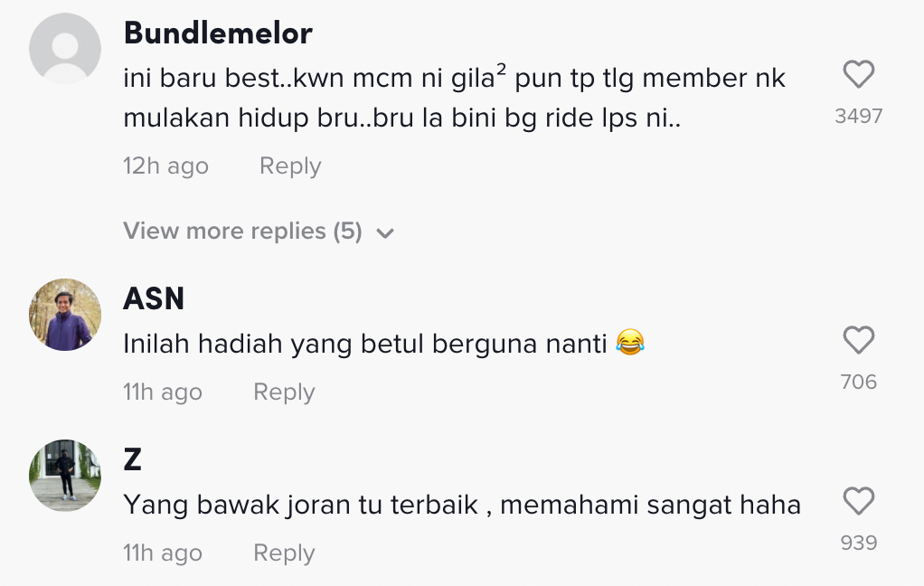
Task: Click the 939 likes count
Action: (858, 543)
